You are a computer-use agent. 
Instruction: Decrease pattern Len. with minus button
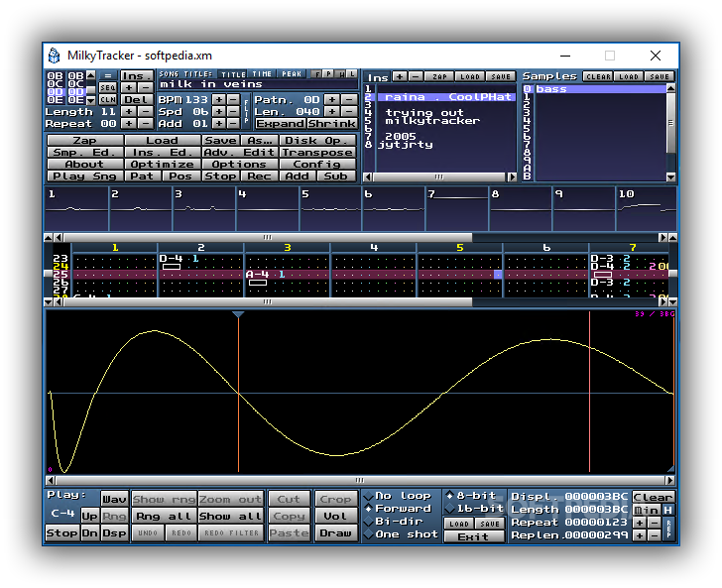(x=349, y=111)
